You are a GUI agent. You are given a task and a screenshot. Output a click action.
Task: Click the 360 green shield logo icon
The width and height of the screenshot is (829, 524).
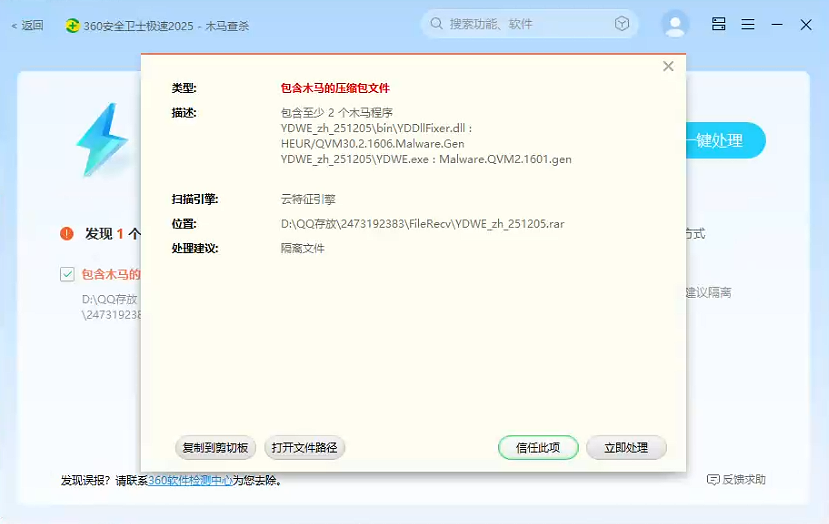click(x=72, y=25)
